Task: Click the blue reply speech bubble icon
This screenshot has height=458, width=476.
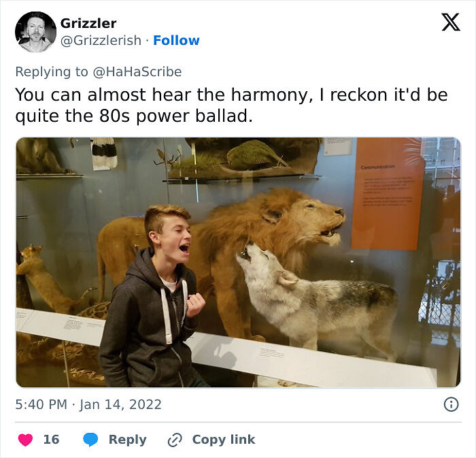Action: 90,440
